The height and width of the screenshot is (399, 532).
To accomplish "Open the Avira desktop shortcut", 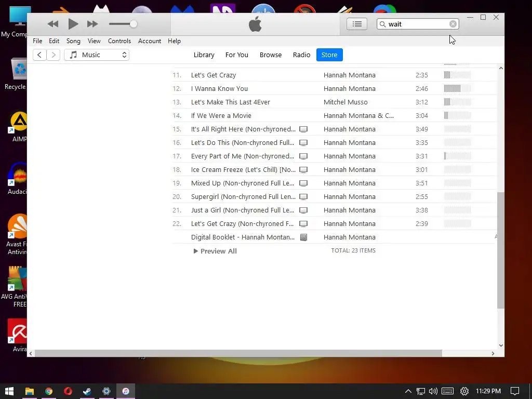I will [x=17, y=335].
